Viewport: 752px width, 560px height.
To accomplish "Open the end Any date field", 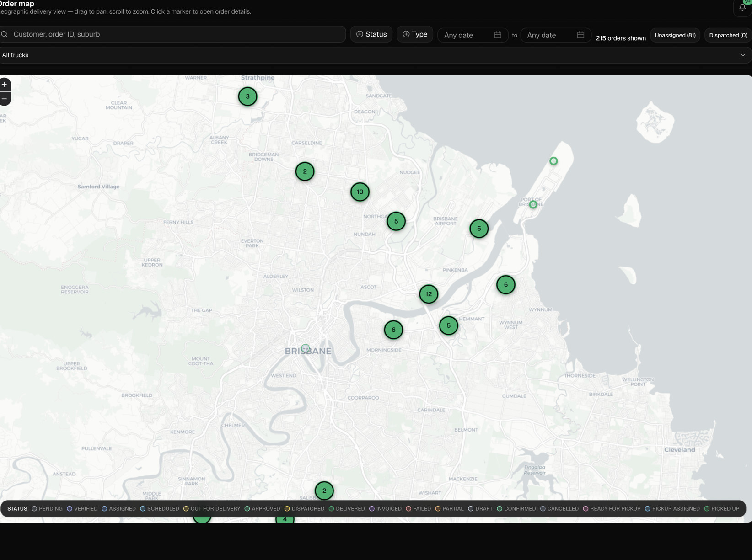I will [556, 35].
